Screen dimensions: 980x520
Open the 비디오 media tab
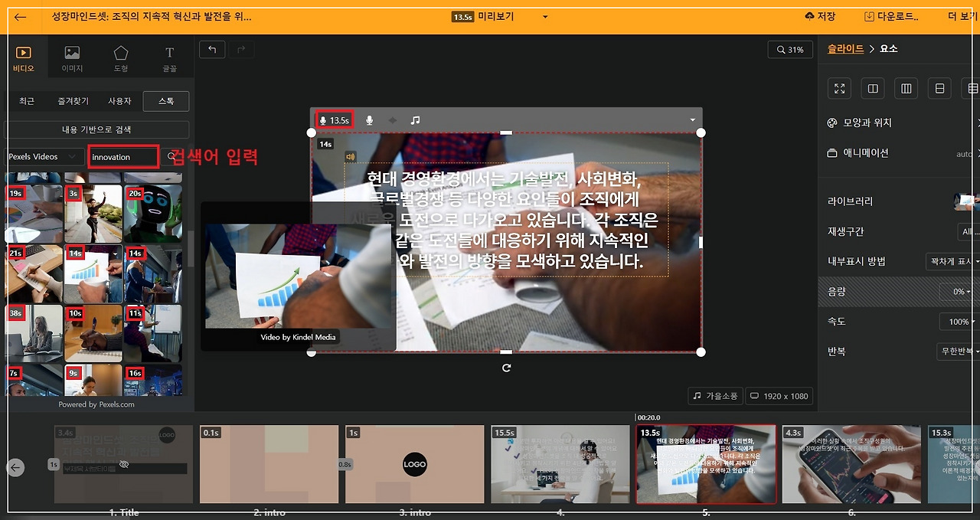coord(24,59)
